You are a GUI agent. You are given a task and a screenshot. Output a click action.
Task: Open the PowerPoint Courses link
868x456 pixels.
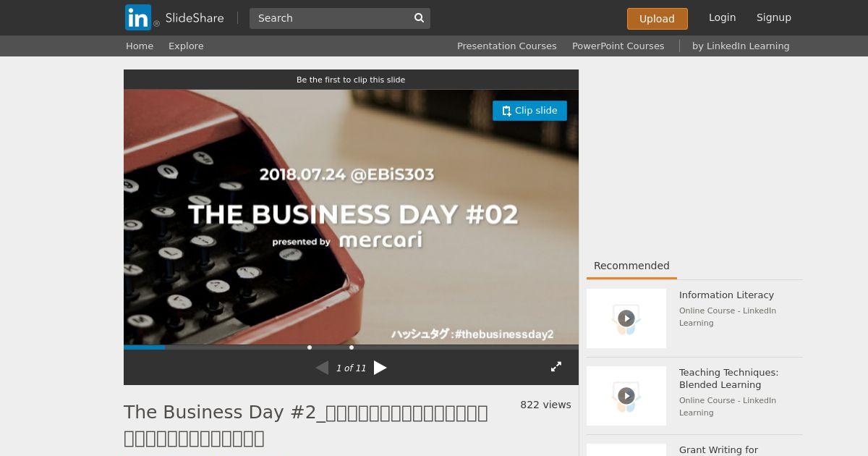click(x=618, y=46)
